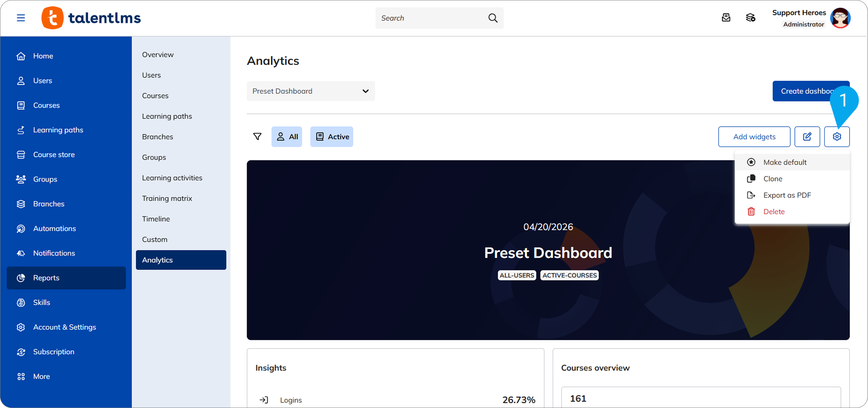Click the Notifications sidebar icon
This screenshot has height=408, width=868.
21,253
